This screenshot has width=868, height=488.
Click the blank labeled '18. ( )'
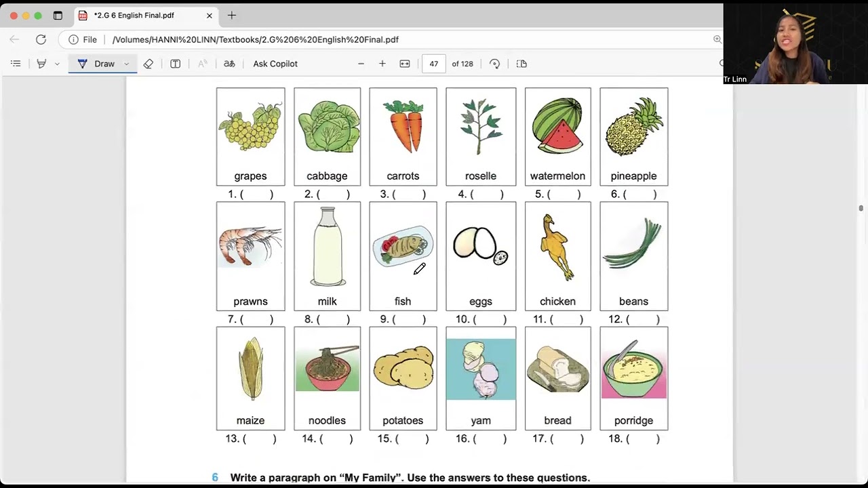[634, 439]
